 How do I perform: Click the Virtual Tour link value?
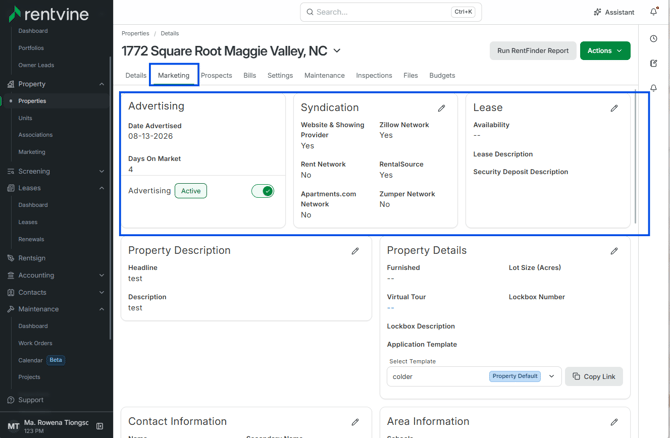pyautogui.click(x=391, y=308)
